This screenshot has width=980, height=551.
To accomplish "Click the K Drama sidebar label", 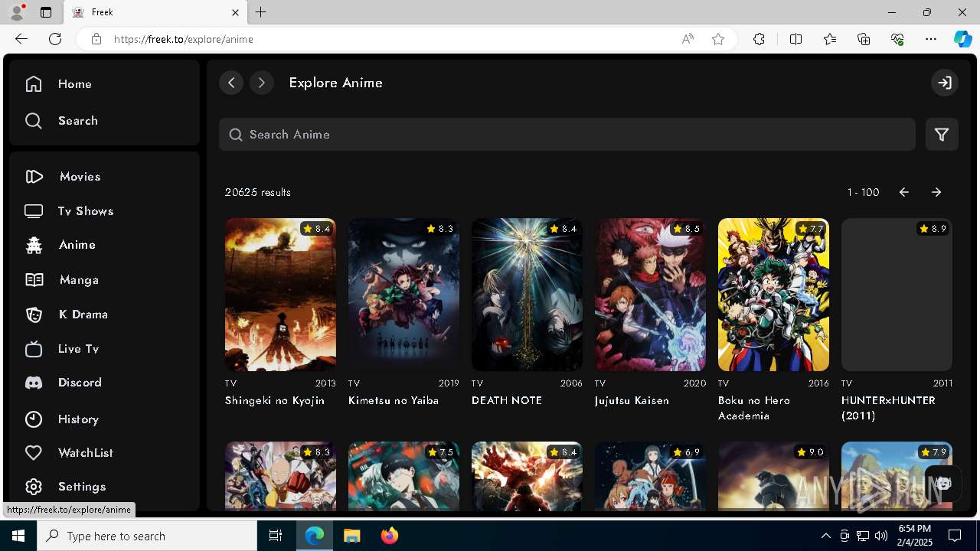I will click(83, 315).
